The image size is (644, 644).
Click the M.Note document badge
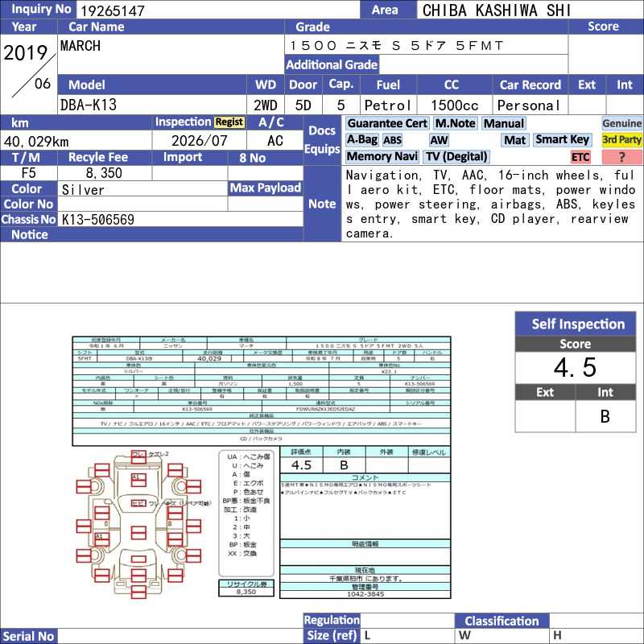(x=455, y=123)
